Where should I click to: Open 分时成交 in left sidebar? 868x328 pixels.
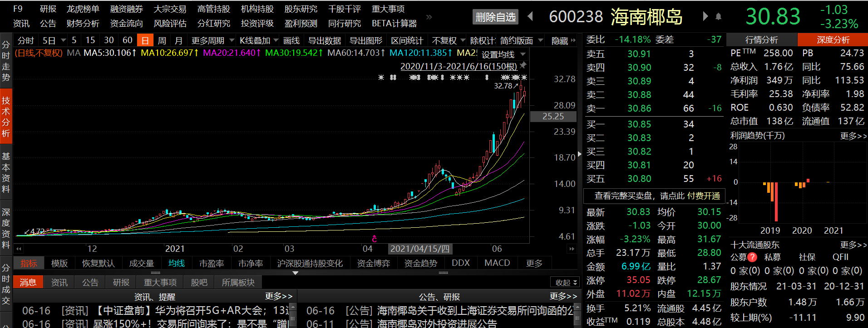tap(6, 284)
